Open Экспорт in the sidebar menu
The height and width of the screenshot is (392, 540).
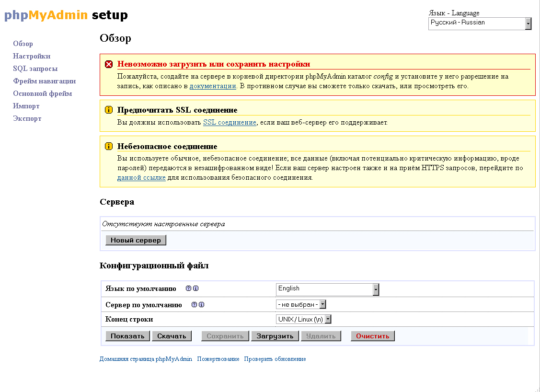[x=27, y=118]
